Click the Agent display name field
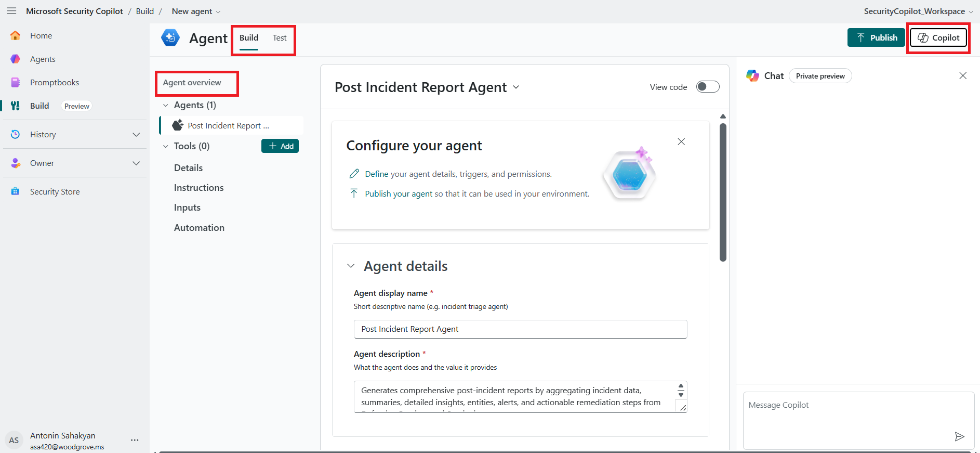 (x=520, y=329)
